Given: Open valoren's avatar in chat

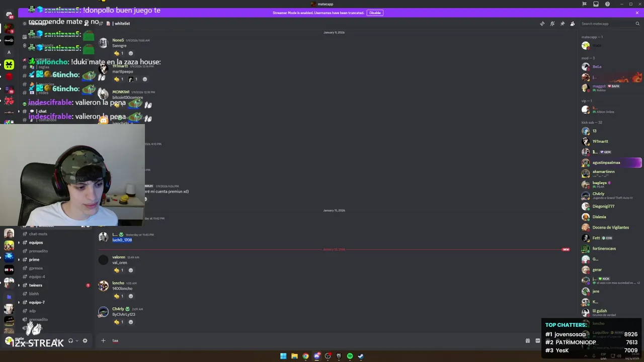Looking at the screenshot, I should point(103,260).
